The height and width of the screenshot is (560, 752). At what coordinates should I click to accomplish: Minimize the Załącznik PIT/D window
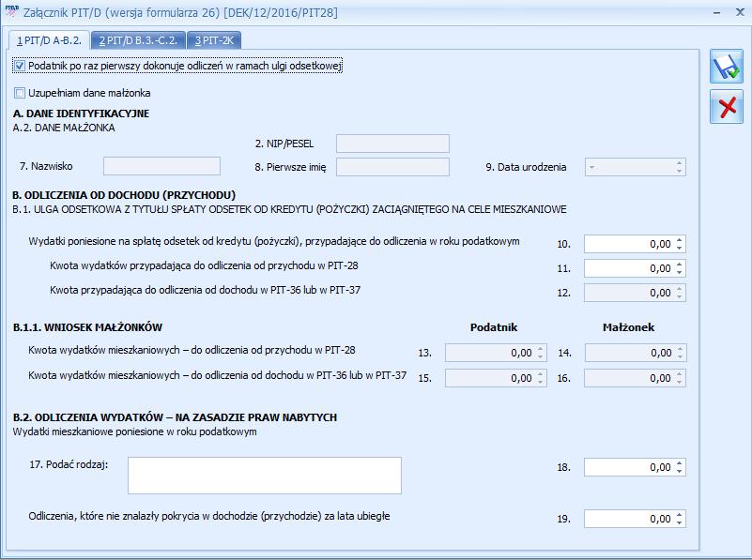click(717, 13)
